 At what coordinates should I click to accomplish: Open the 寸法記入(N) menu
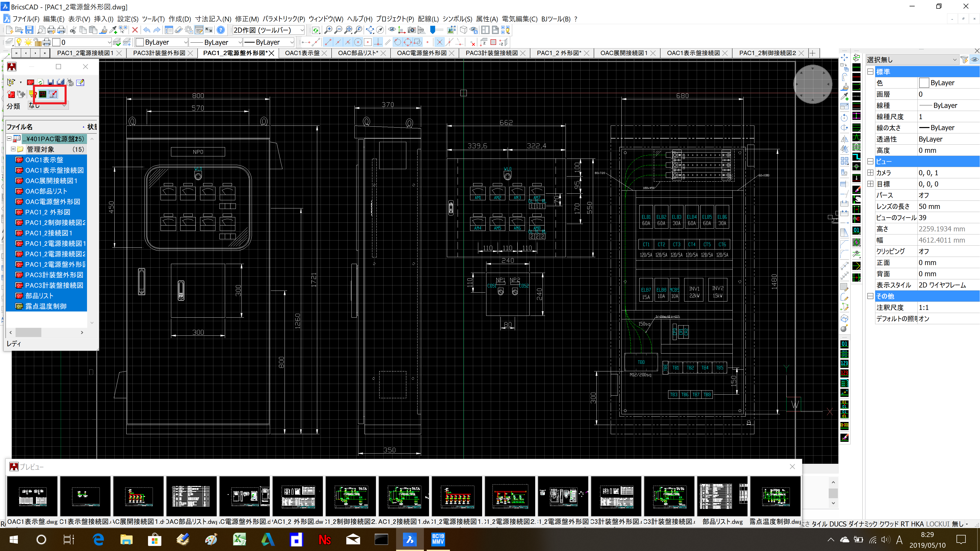point(213,19)
